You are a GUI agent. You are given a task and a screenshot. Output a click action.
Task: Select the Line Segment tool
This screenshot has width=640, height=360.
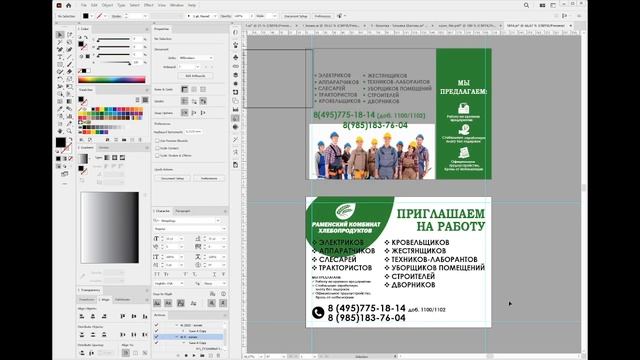69,57
